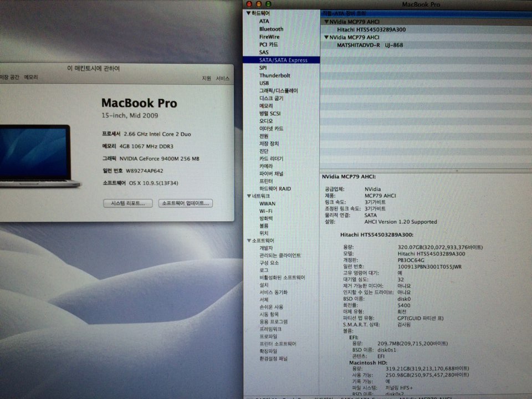Image resolution: width=532 pixels, height=399 pixels.
Task: Collapse the 소프트웨어 section in sidebar
Action: [x=248, y=241]
